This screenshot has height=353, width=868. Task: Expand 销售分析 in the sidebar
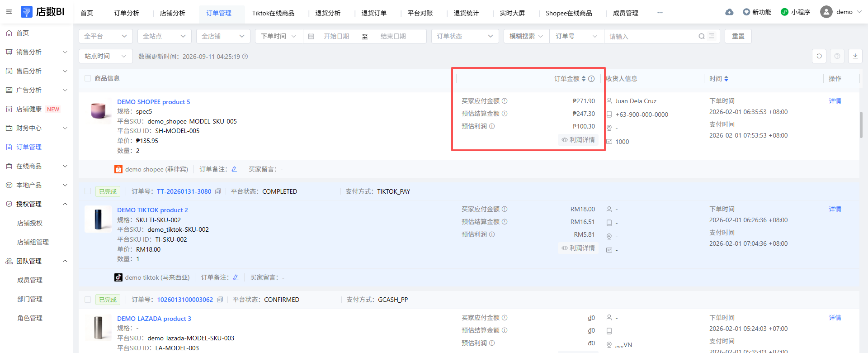click(37, 52)
